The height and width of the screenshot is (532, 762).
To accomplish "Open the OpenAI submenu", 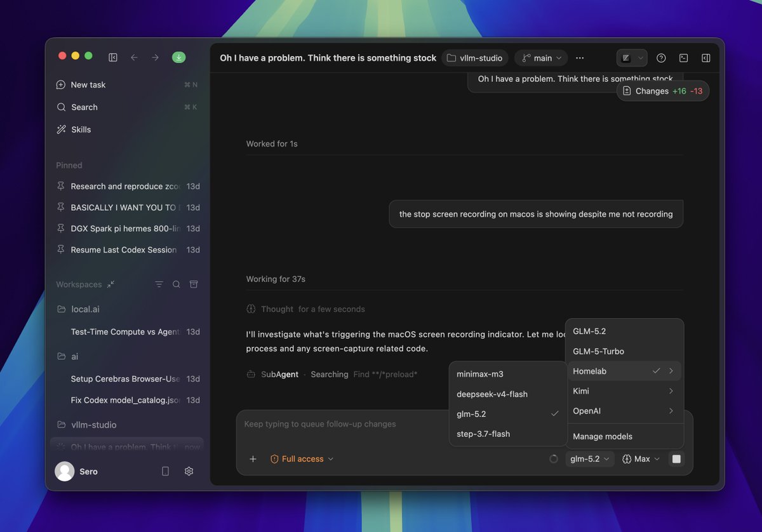I will click(x=625, y=411).
